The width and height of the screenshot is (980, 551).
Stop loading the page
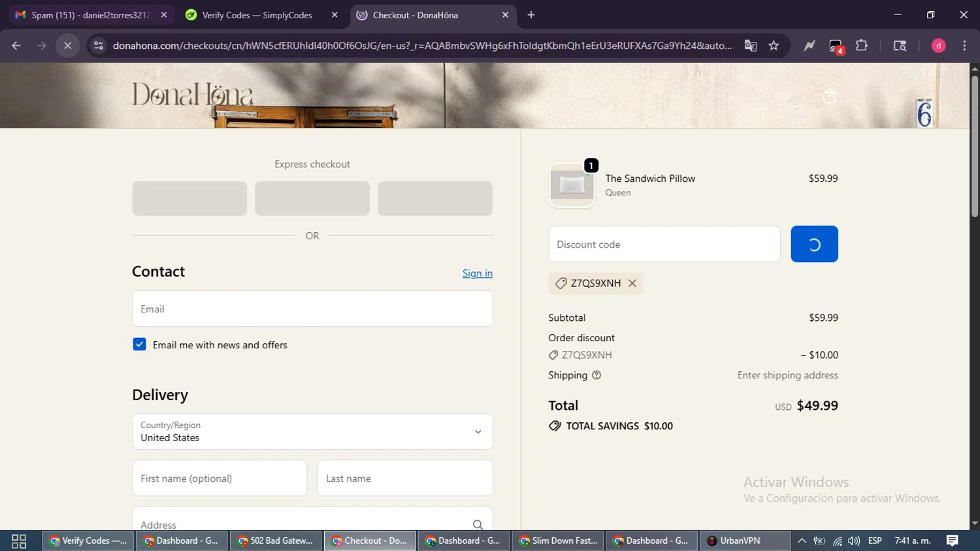[67, 46]
